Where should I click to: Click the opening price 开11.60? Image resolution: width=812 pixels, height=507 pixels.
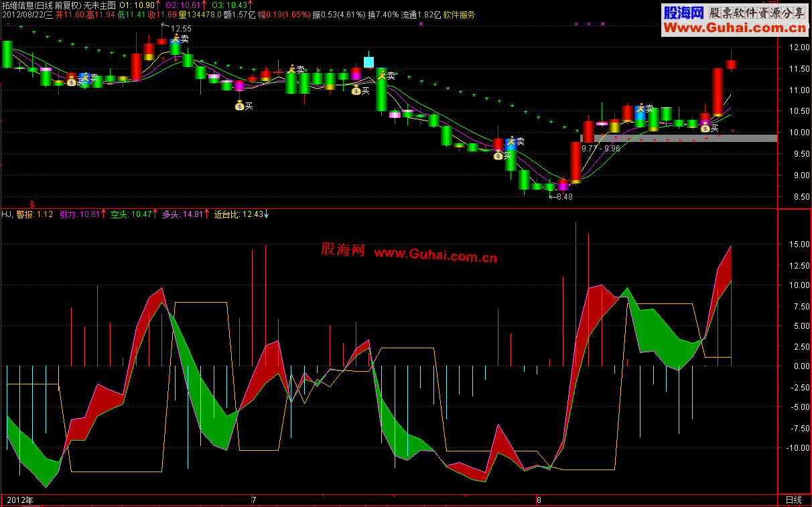click(70, 14)
